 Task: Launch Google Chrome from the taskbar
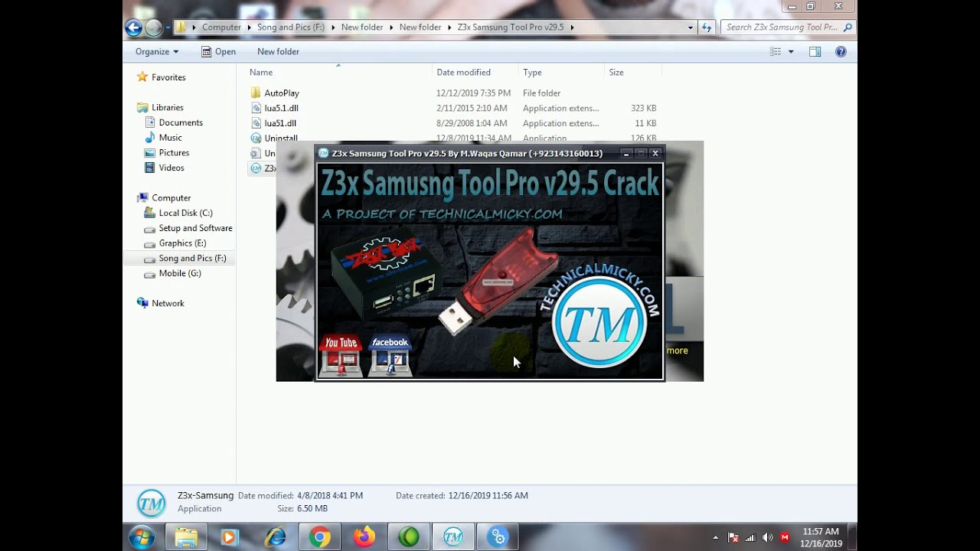tap(320, 537)
